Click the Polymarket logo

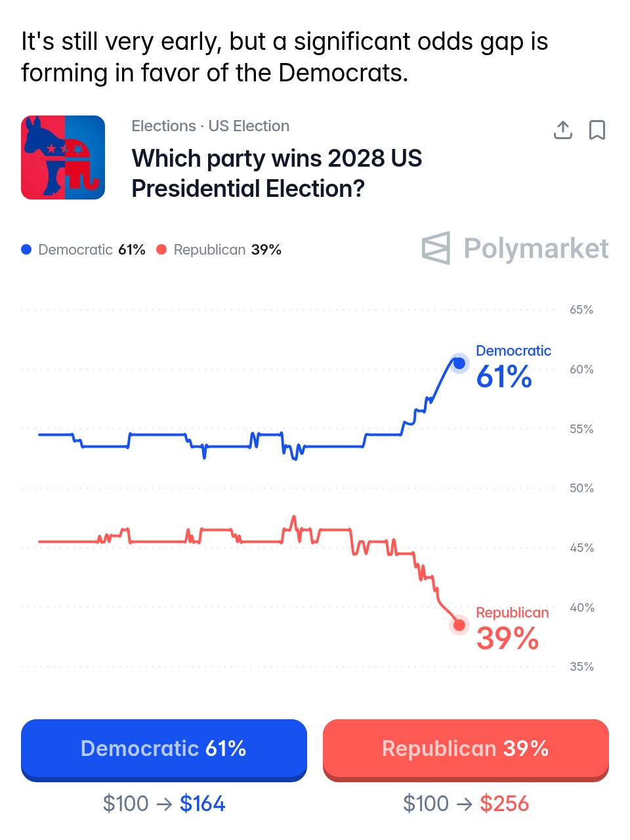click(515, 248)
